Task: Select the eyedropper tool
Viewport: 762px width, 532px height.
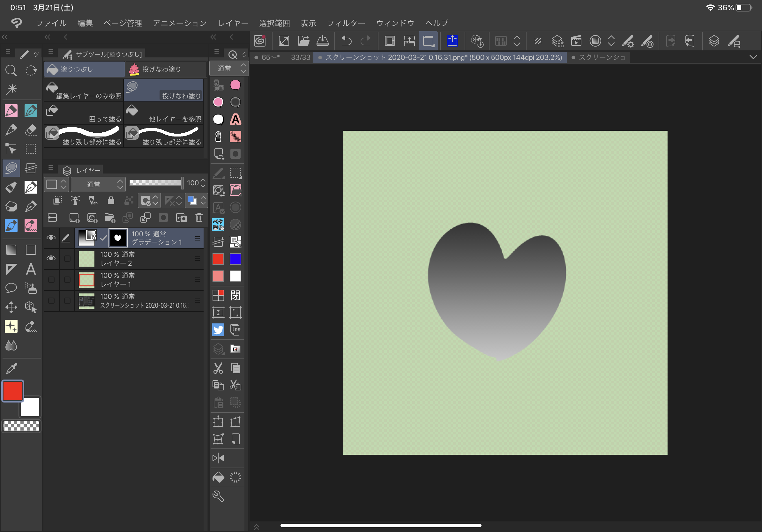Action: (x=11, y=368)
